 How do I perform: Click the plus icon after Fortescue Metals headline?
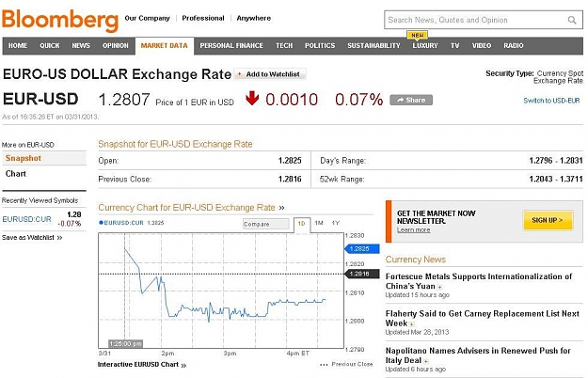(x=439, y=287)
